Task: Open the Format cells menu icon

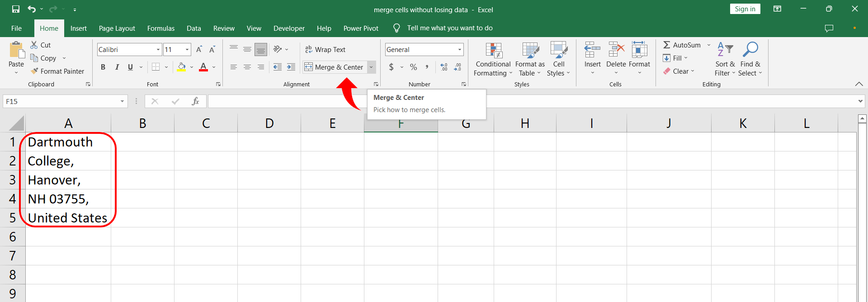Action: [x=639, y=50]
